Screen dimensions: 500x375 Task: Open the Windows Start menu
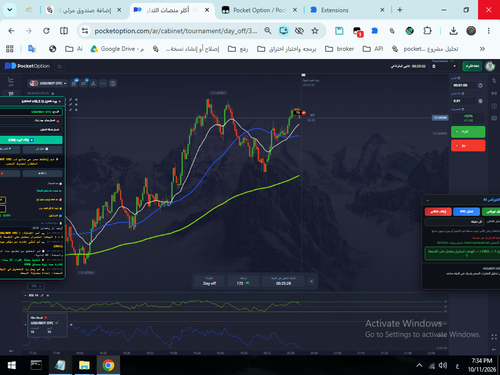pos(11,365)
